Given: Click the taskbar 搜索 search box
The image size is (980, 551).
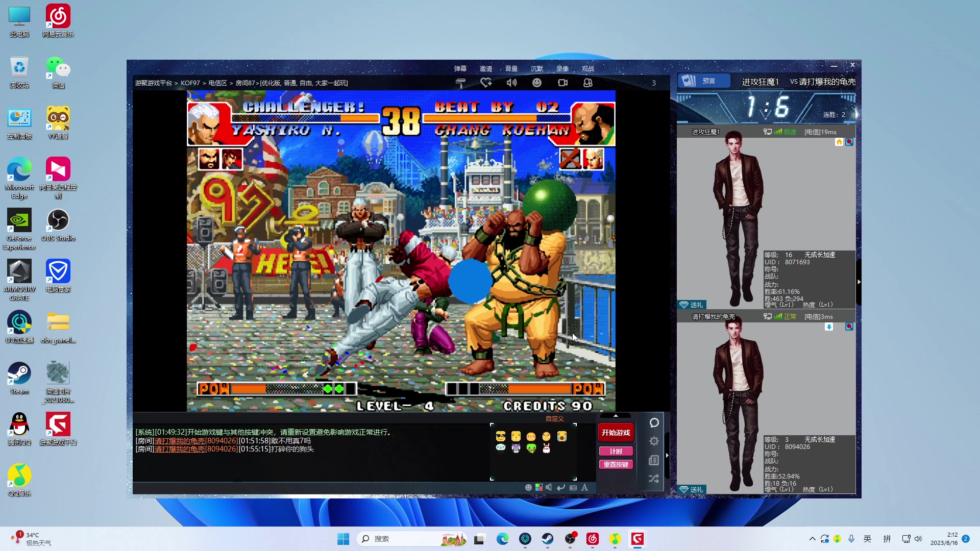Looking at the screenshot, I should point(412,539).
